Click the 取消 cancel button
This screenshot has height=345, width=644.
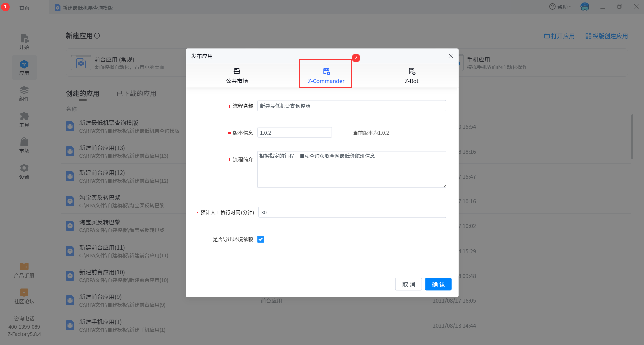(408, 284)
